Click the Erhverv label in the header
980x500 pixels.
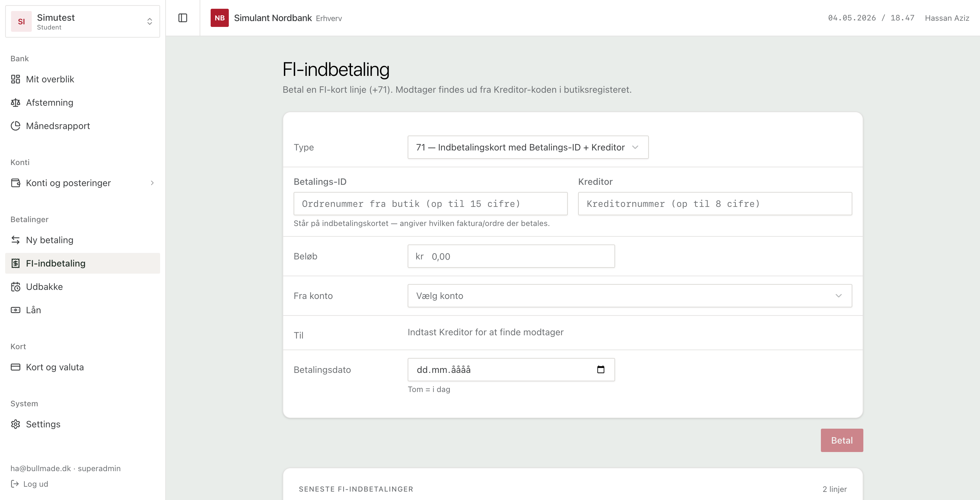[x=329, y=18]
